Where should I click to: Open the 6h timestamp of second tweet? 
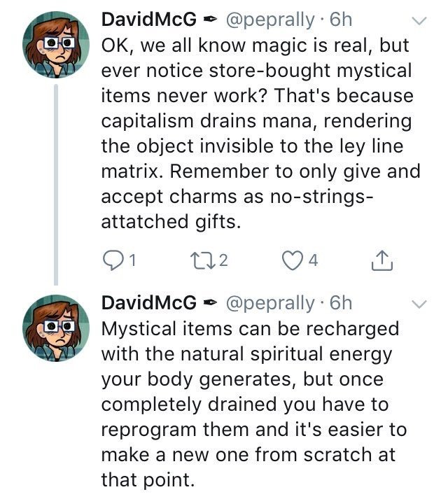pos(341,303)
